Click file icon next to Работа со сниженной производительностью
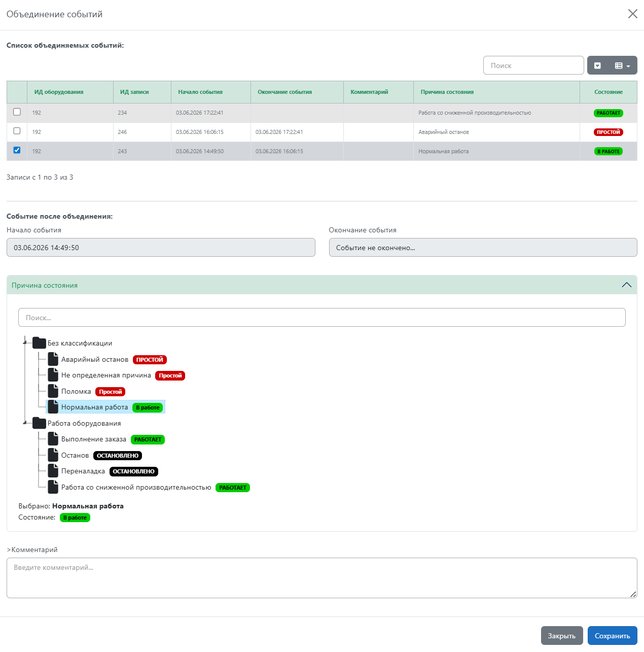This screenshot has width=644, height=652. [53, 487]
